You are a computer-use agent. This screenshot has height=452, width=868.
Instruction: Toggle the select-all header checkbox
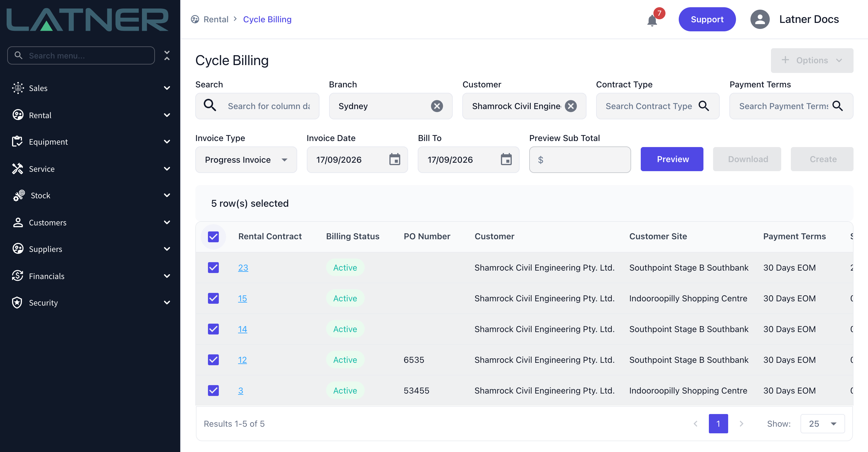pyautogui.click(x=213, y=237)
